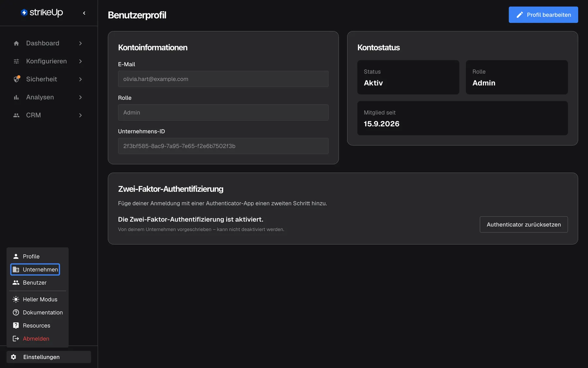Open Dokumentation from the menu
The height and width of the screenshot is (368, 588).
coord(38,312)
